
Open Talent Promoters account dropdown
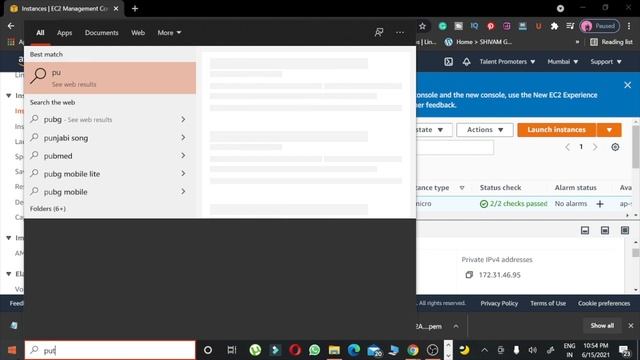point(507,62)
